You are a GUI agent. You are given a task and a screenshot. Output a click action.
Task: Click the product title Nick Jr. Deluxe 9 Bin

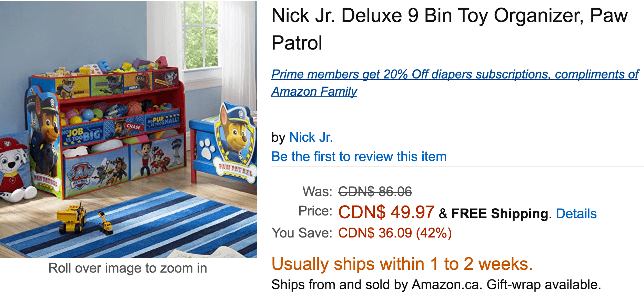coord(450,29)
